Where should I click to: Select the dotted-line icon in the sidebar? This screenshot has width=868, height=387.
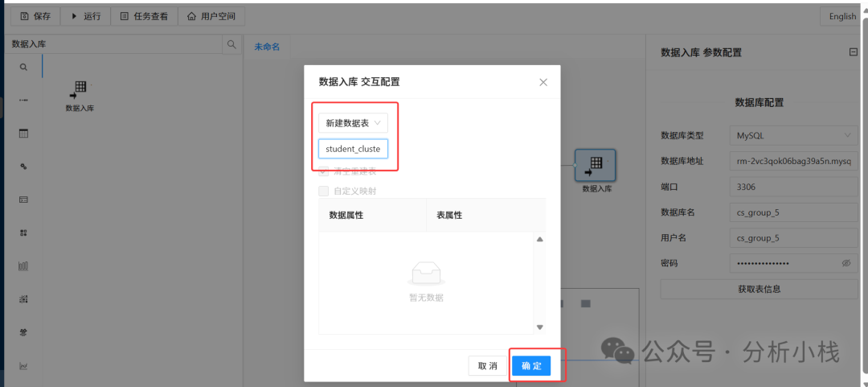tap(23, 101)
